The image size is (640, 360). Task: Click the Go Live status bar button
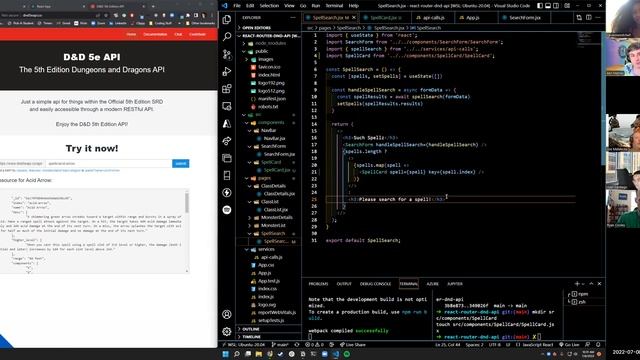coord(569,344)
